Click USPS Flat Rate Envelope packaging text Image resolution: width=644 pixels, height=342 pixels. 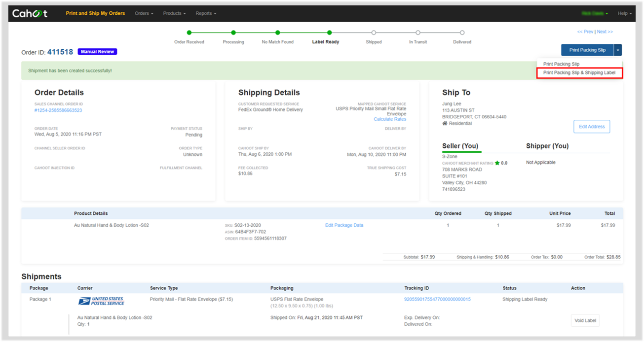tap(297, 299)
